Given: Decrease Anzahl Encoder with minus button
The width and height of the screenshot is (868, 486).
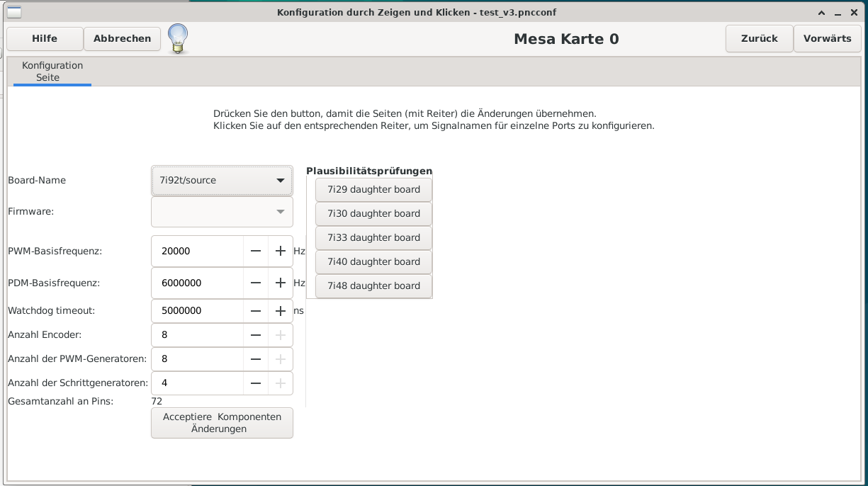Looking at the screenshot, I should pos(256,335).
